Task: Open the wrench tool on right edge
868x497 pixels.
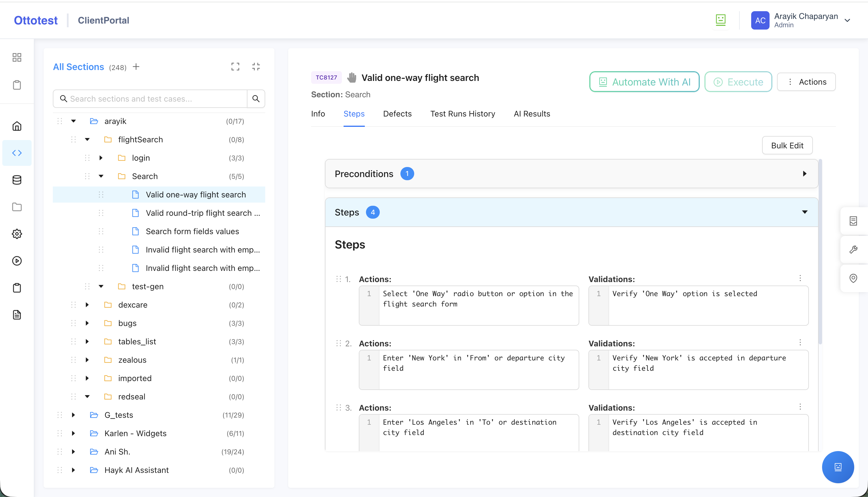Action: (853, 250)
